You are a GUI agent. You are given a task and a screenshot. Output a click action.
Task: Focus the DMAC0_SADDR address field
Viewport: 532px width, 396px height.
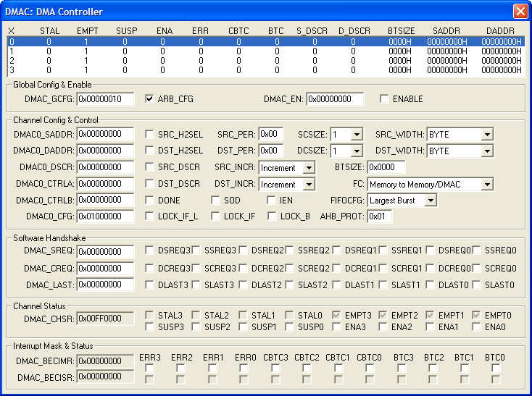[x=105, y=134]
